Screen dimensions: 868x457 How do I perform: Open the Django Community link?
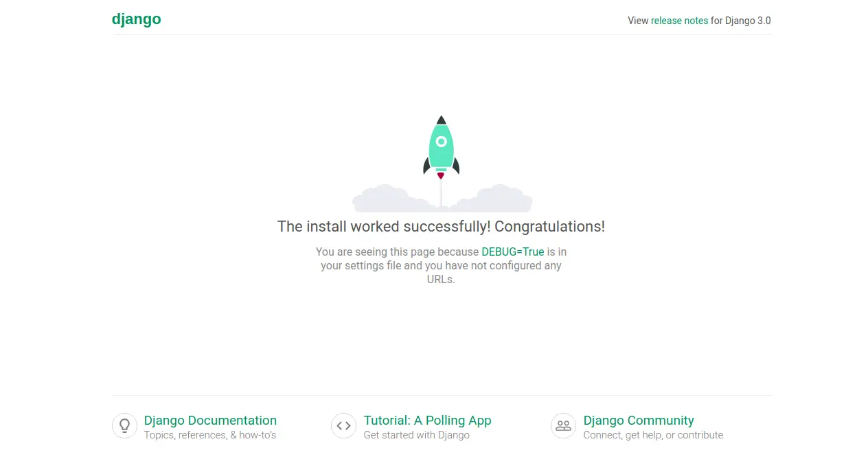click(639, 420)
